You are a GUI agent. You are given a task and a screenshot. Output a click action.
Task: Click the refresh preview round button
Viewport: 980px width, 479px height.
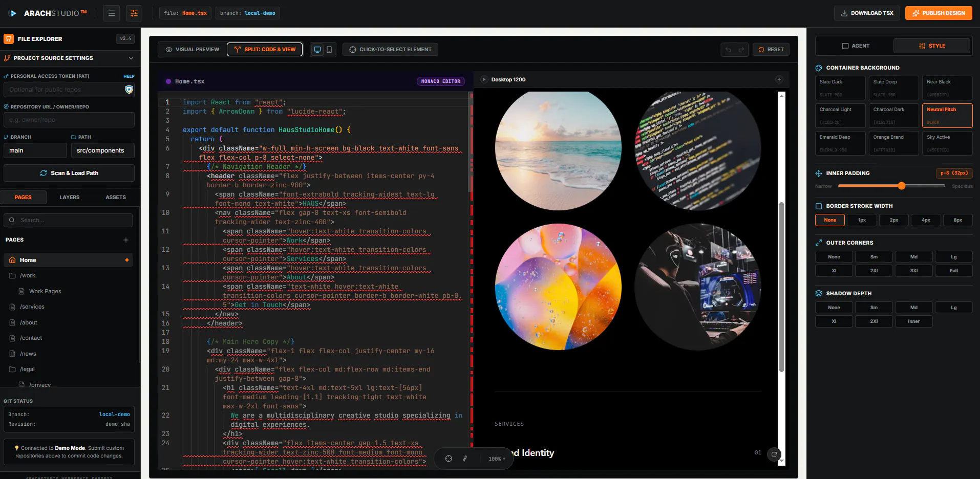(x=774, y=454)
